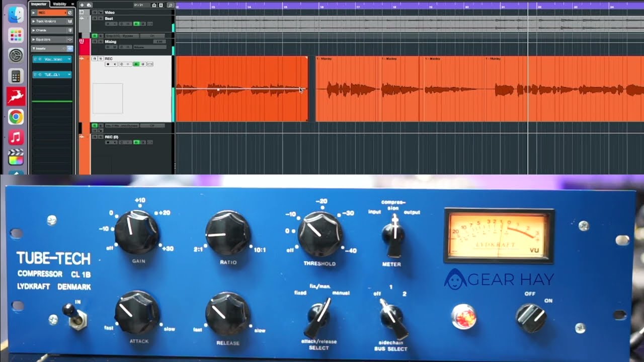The height and width of the screenshot is (362, 644).
Task: Open the Music app from the Dock
Action: [16, 137]
